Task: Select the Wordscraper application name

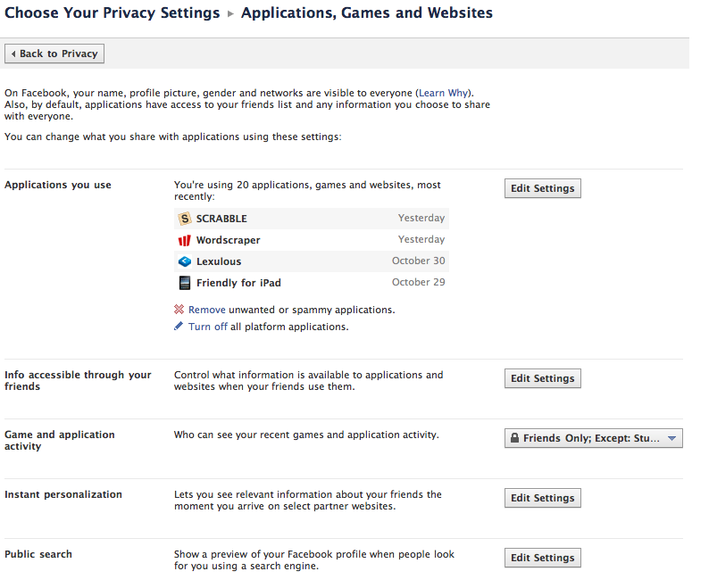Action: [228, 240]
